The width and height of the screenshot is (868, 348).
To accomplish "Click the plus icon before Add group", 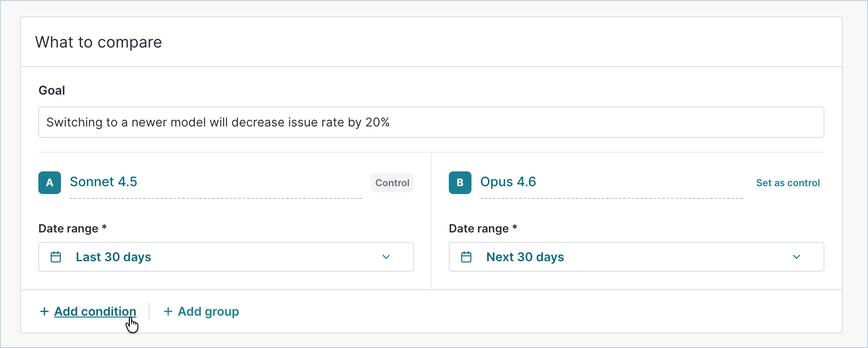I will pyautogui.click(x=168, y=311).
